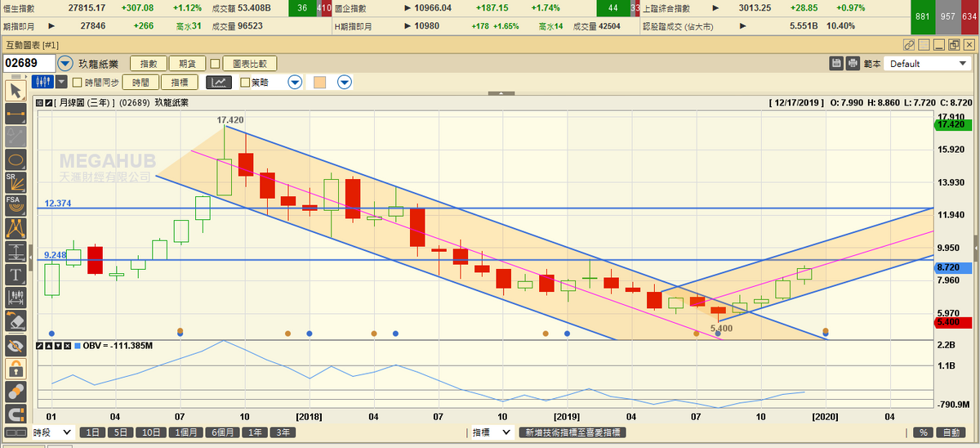Click the line chart mode icon
980x448 pixels.
219,82
